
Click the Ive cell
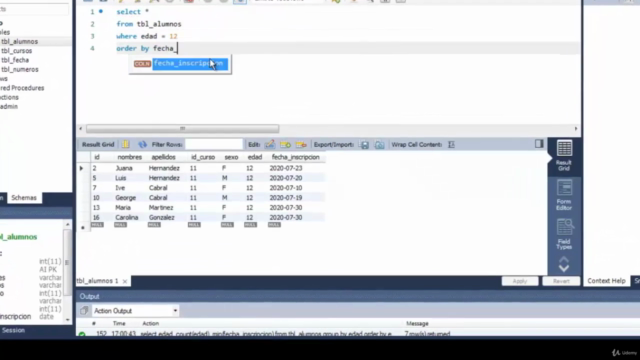pos(120,188)
